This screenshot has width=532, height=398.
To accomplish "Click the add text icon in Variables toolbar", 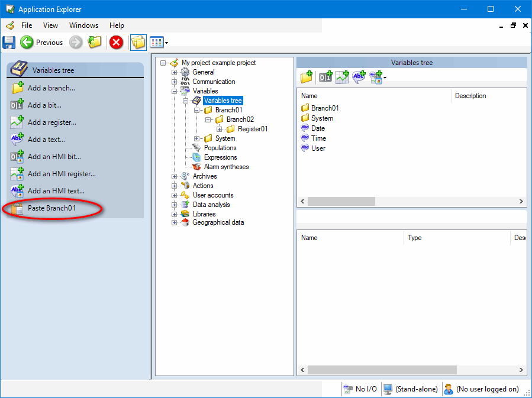I will click(359, 76).
